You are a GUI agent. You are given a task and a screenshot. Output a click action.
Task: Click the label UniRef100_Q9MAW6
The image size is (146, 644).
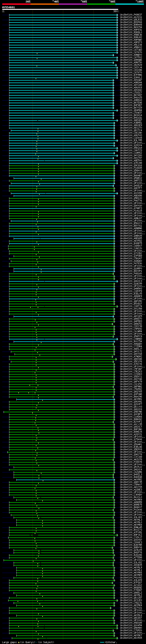click(131, 60)
